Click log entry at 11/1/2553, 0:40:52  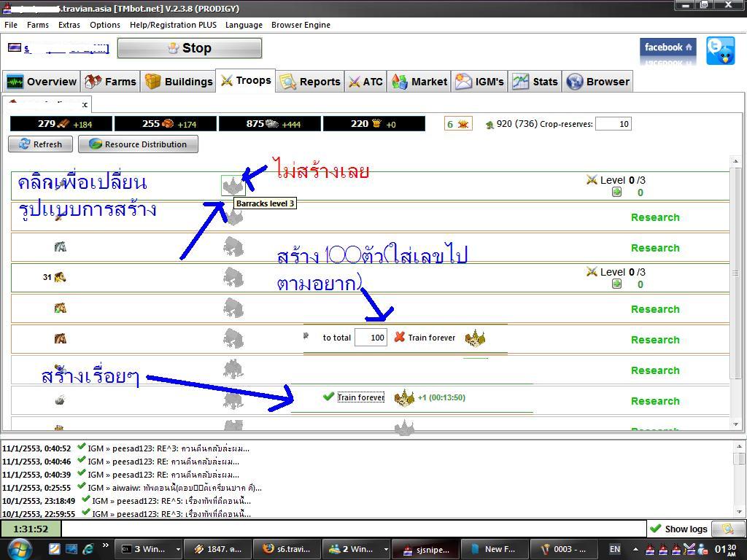click(x=125, y=448)
